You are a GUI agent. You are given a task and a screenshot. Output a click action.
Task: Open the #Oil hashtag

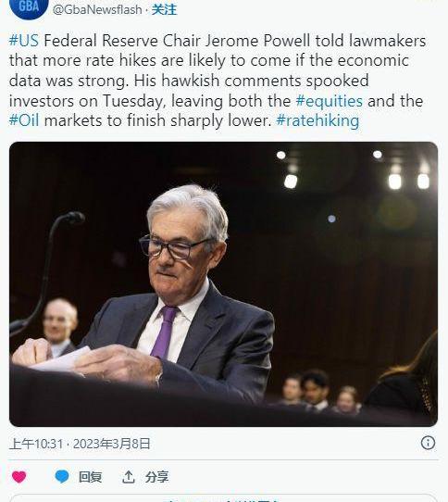point(24,120)
